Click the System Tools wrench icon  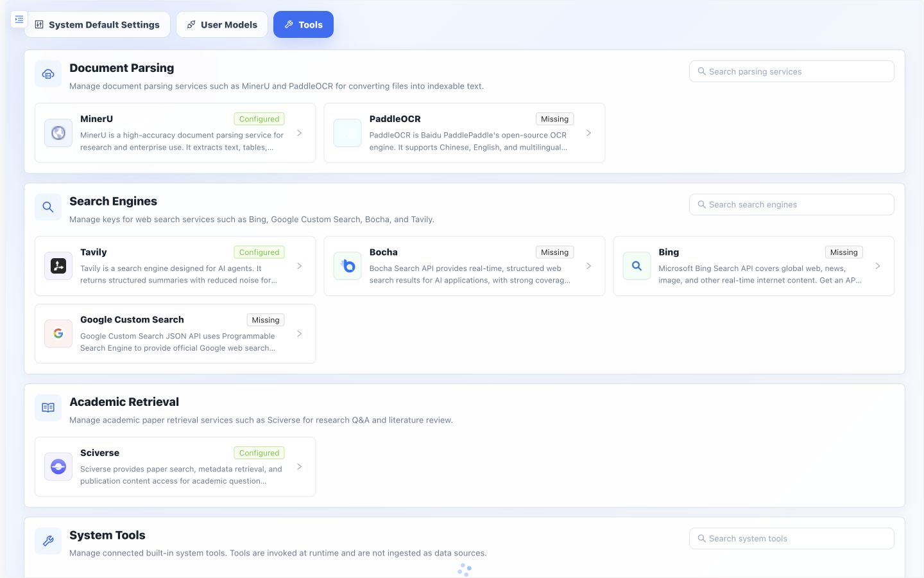[x=48, y=541]
